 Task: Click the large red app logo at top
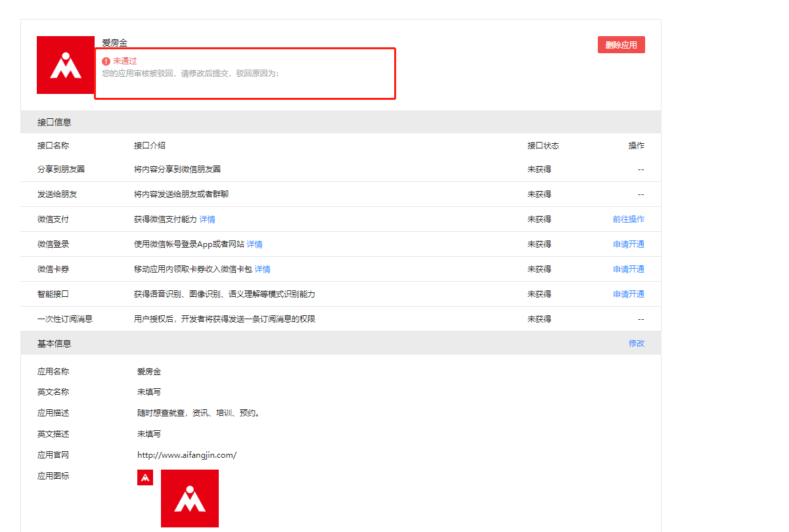[x=66, y=65]
